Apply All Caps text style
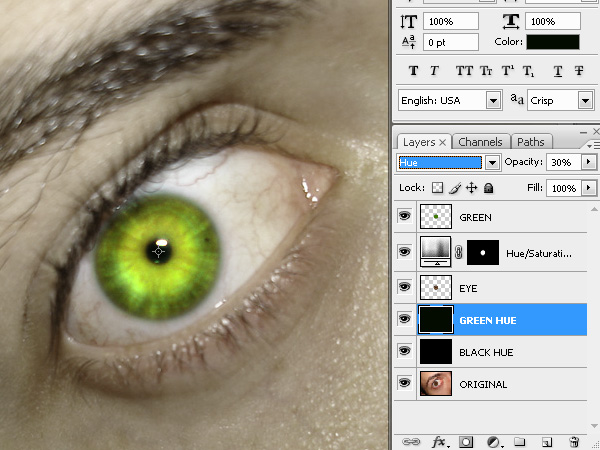 point(464,71)
